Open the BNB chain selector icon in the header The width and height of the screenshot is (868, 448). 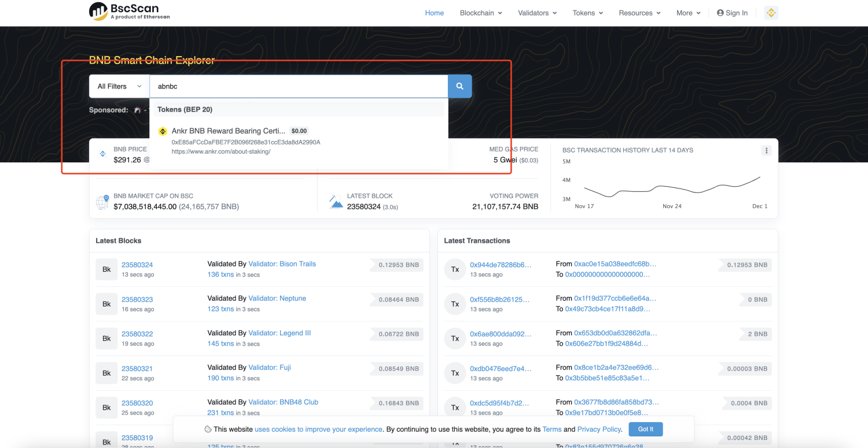(771, 13)
